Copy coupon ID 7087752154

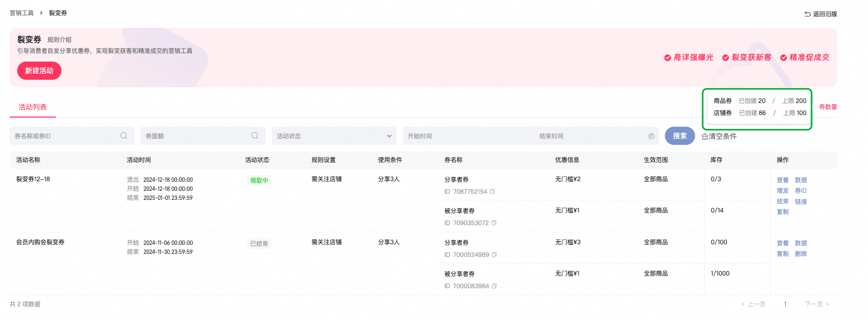[492, 192]
